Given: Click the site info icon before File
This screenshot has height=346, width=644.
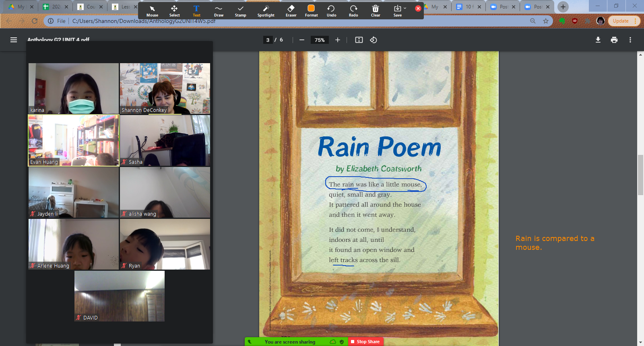Looking at the screenshot, I should [x=51, y=21].
